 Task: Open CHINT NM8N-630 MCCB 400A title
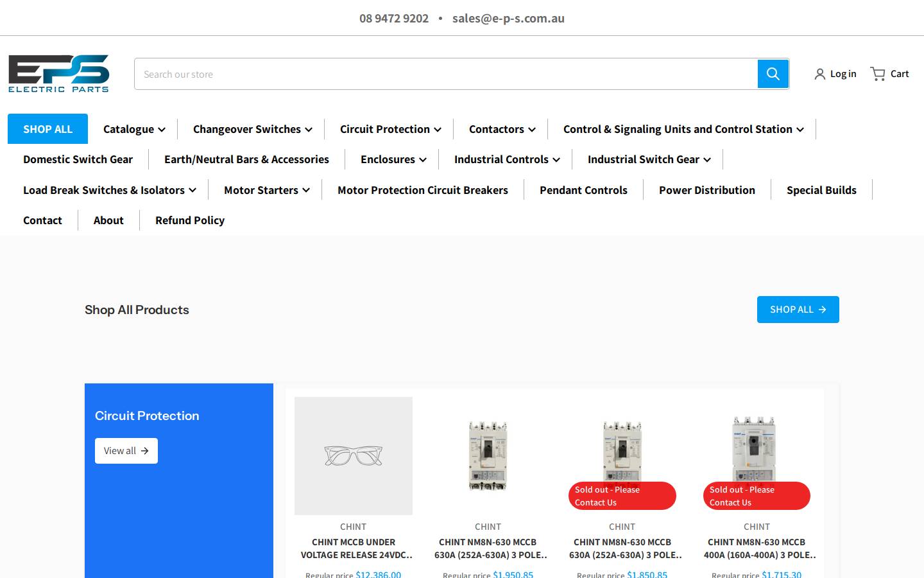pos(759,548)
